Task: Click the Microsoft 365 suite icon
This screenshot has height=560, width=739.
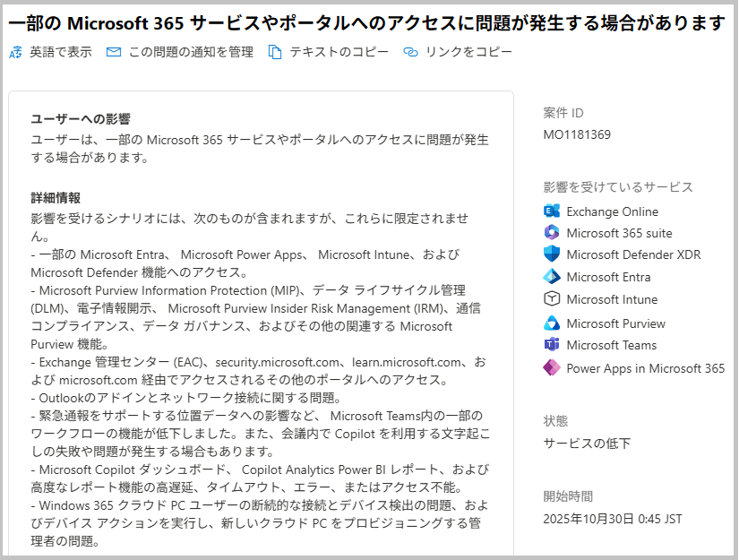Action: pyautogui.click(x=552, y=232)
